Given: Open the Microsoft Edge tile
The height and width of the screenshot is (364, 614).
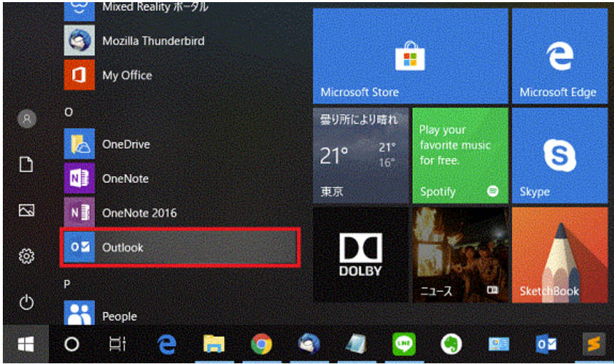Looking at the screenshot, I should click(560, 56).
